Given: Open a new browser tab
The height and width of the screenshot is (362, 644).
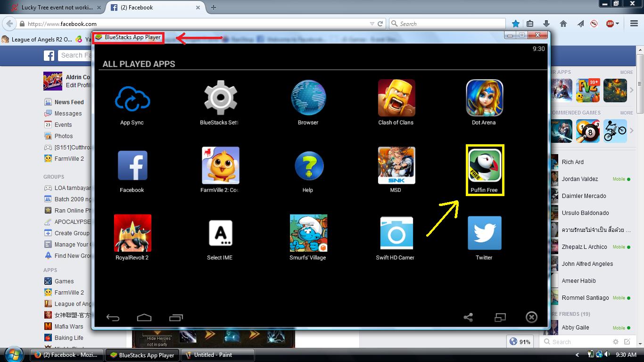Looking at the screenshot, I should click(214, 8).
